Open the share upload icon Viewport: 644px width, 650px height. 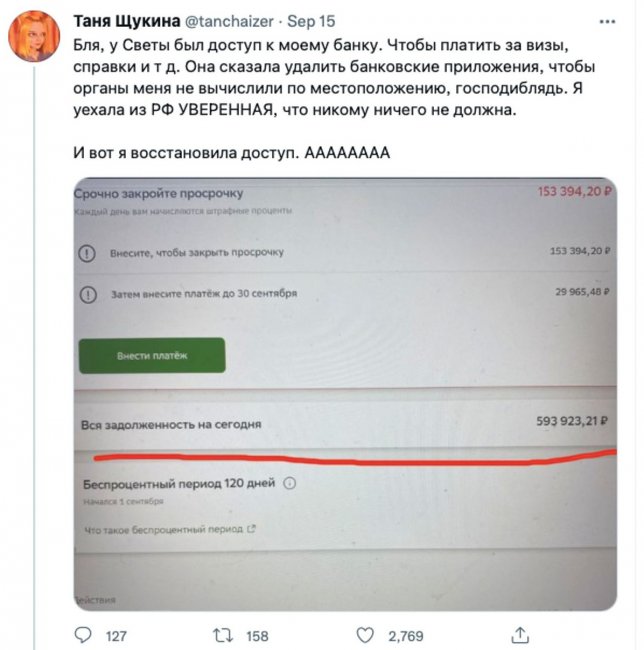[520, 635]
